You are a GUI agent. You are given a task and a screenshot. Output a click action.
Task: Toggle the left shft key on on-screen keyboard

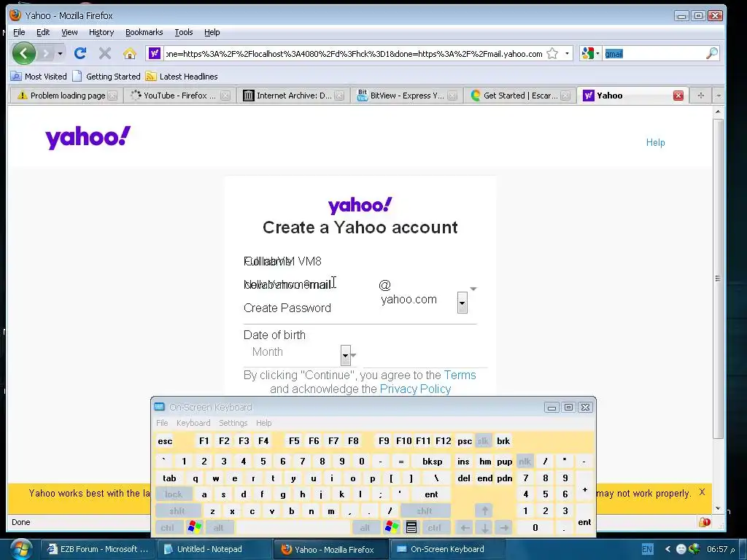(177, 510)
